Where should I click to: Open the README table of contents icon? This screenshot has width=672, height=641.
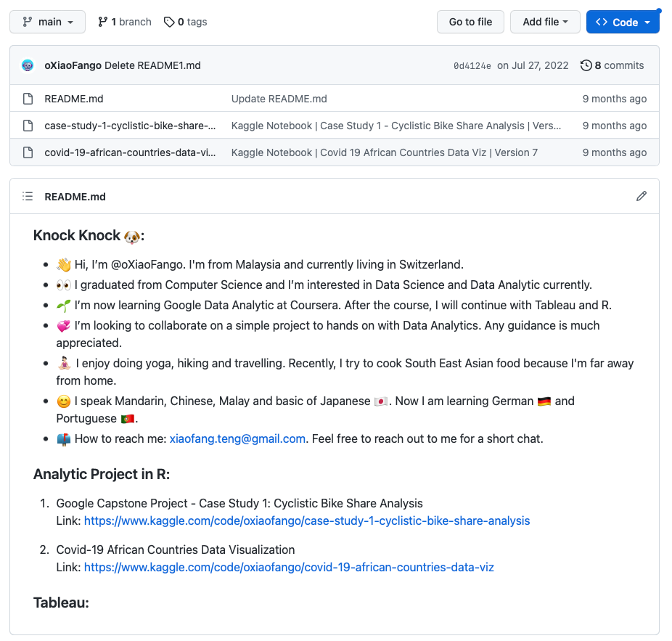click(28, 197)
